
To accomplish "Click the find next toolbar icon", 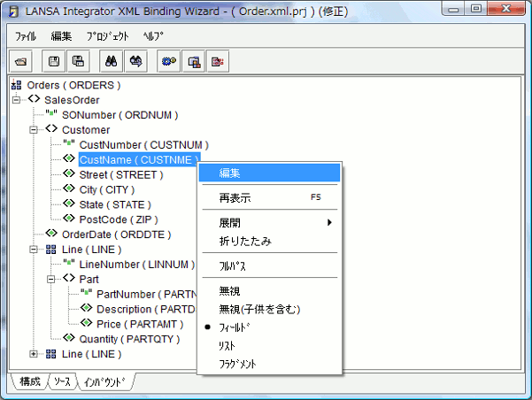I will (136, 61).
